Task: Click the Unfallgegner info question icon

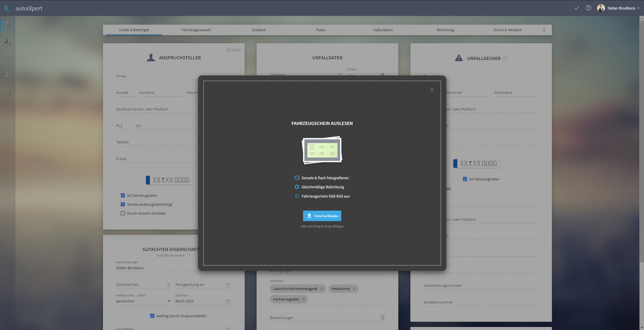Action: click(x=505, y=58)
